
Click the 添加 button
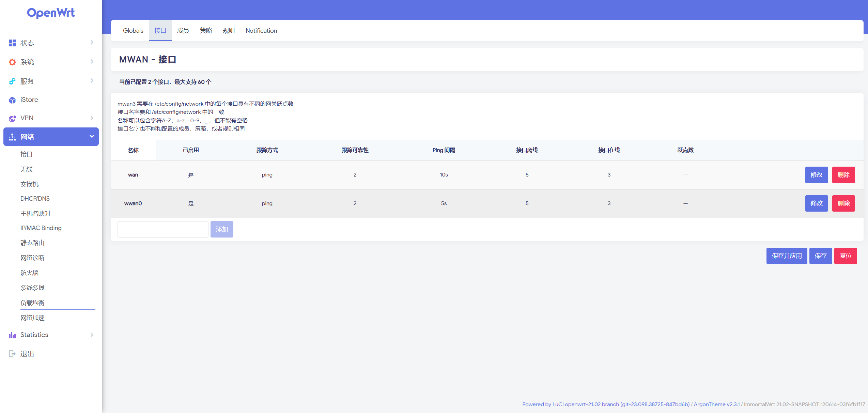[222, 229]
